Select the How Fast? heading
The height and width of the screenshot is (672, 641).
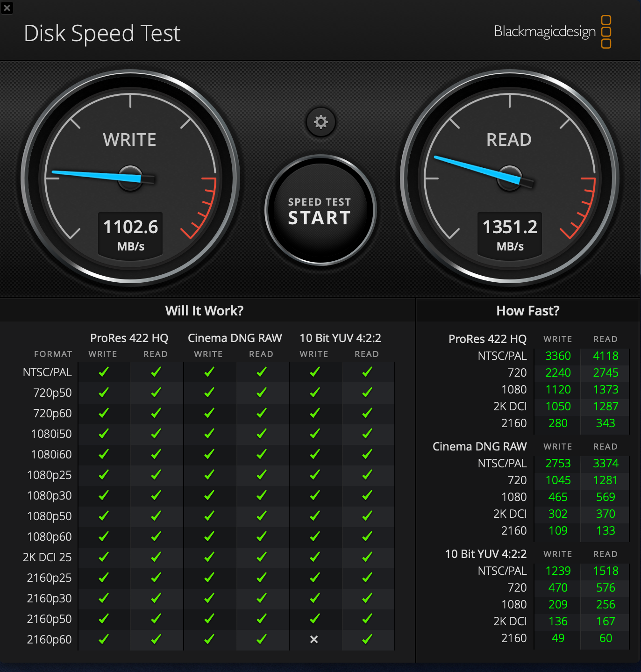pos(528,311)
